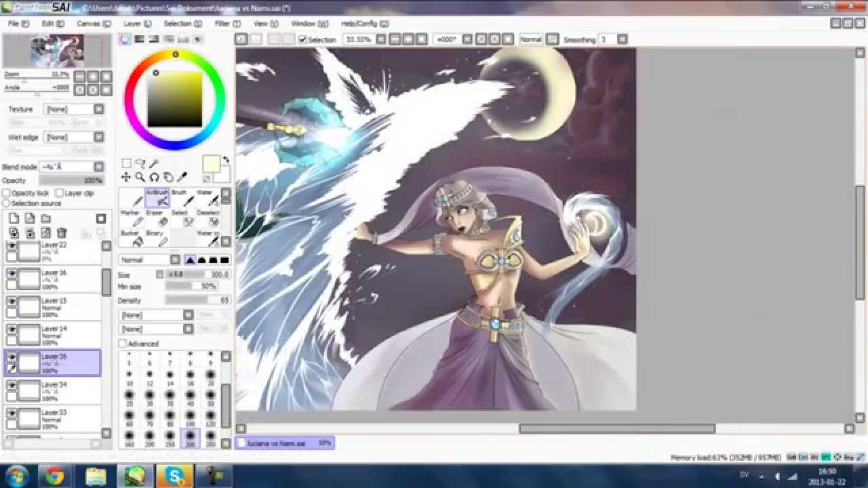The width and height of the screenshot is (868, 488).
Task: Select the Deselect pen tool
Action: (207, 218)
